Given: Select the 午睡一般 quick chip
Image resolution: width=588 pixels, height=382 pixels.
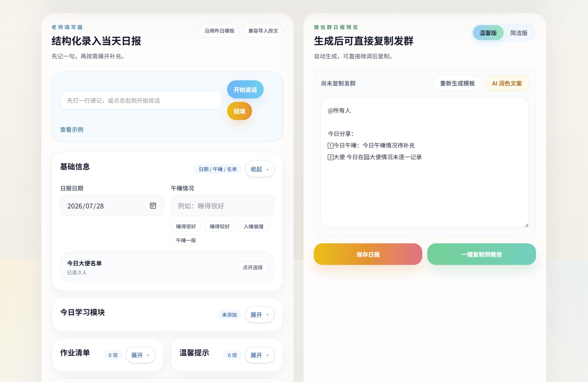Looking at the screenshot, I should [186, 240].
